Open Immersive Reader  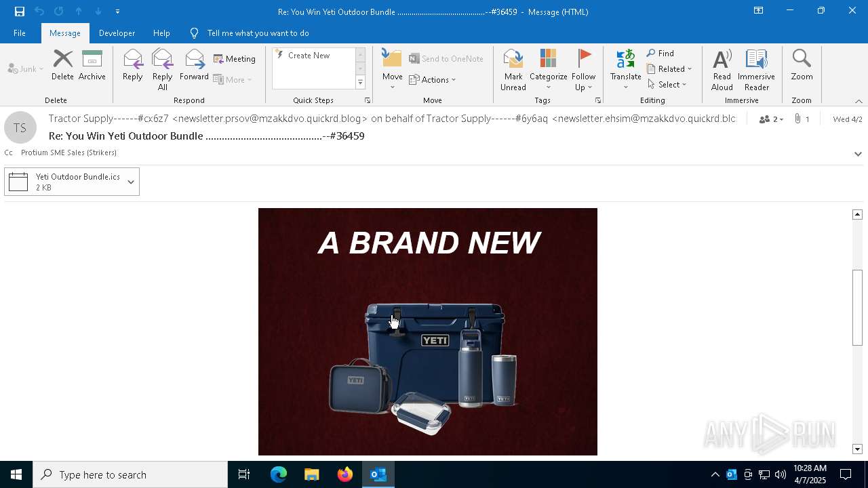point(756,70)
